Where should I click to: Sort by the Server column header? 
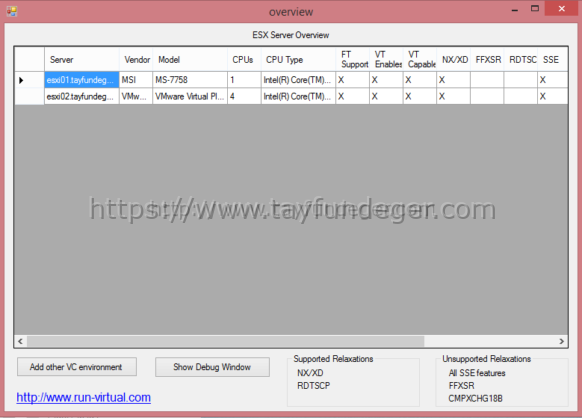tap(82, 59)
